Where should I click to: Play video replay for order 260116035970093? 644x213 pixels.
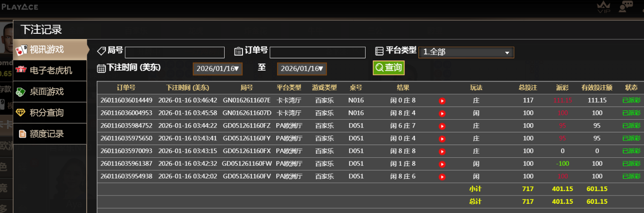click(442, 152)
